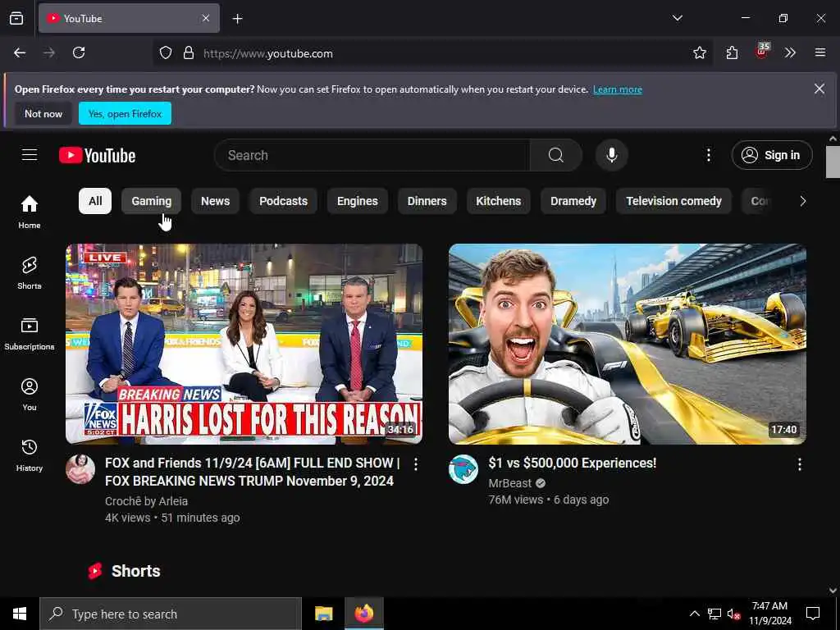Viewport: 840px width, 630px height.
Task: Dismiss the Firefox notification bar
Action: point(819,89)
